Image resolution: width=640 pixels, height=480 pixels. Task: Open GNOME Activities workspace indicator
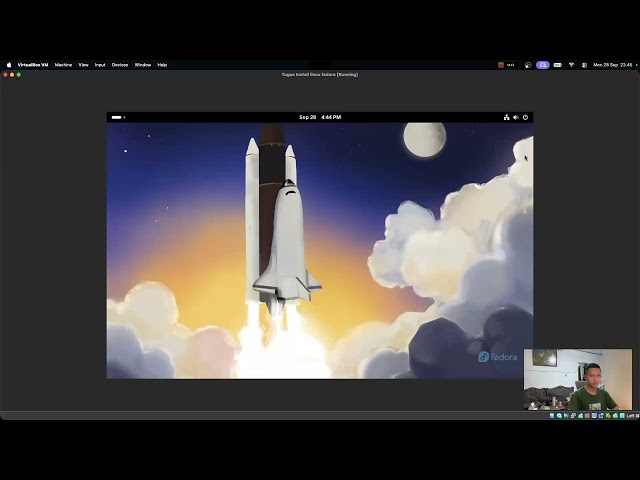click(118, 118)
